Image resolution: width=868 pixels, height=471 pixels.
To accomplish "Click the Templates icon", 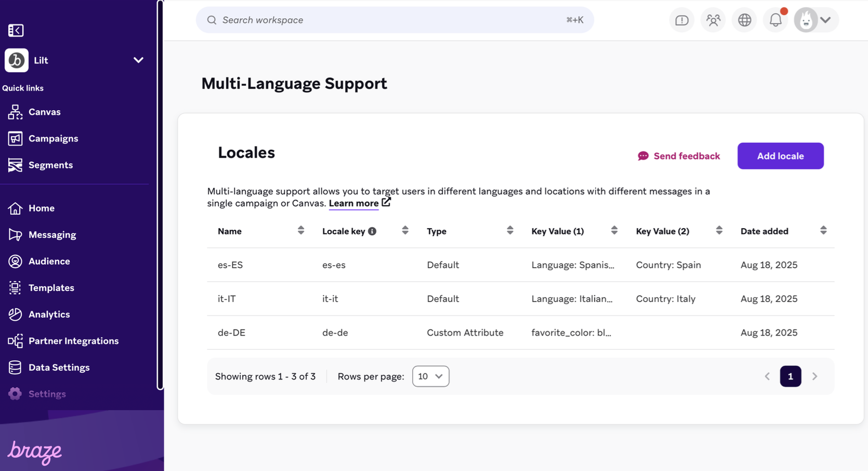I will tap(16, 287).
